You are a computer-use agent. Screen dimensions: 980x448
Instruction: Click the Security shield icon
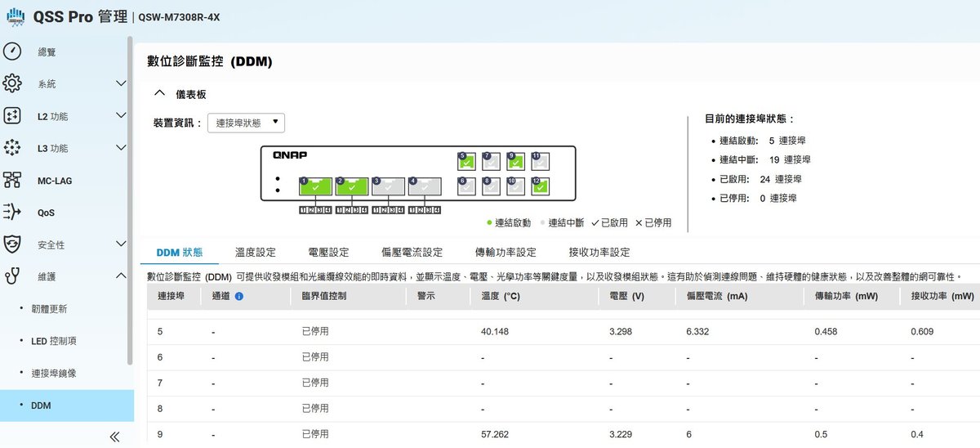(x=12, y=244)
